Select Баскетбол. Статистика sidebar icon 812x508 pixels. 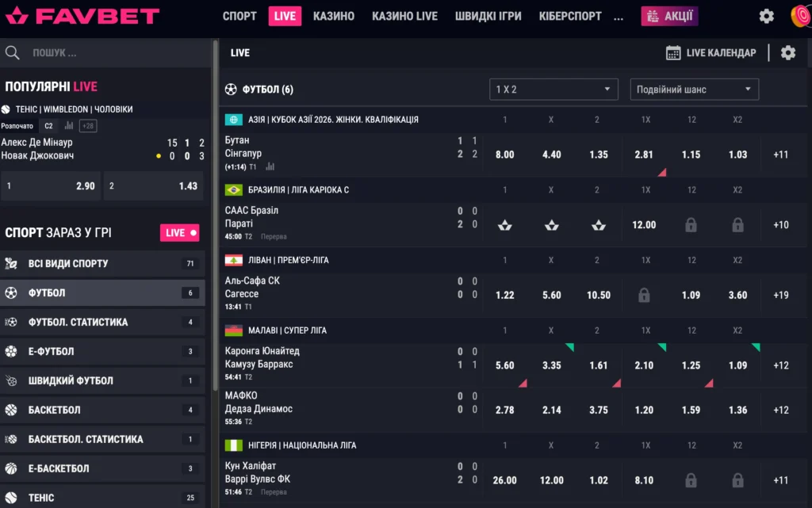click(11, 439)
